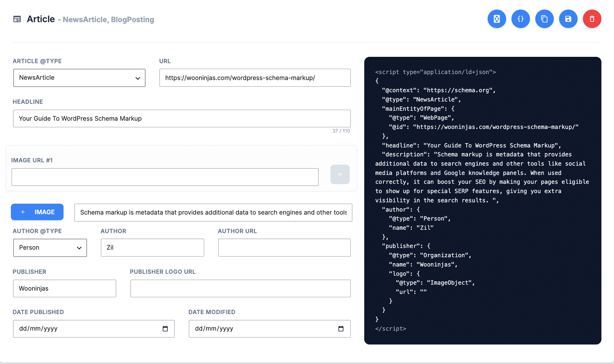
Task: Click the '"@context": "https://schema.org"' code line
Action: point(439,91)
